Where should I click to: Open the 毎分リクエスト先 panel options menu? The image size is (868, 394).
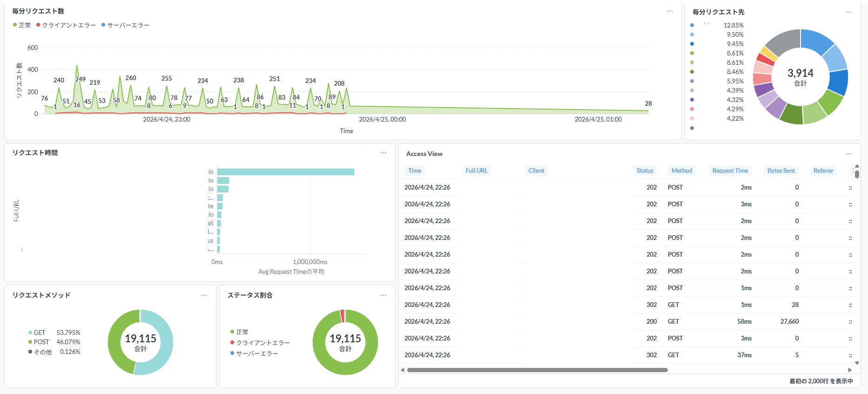pos(848,12)
